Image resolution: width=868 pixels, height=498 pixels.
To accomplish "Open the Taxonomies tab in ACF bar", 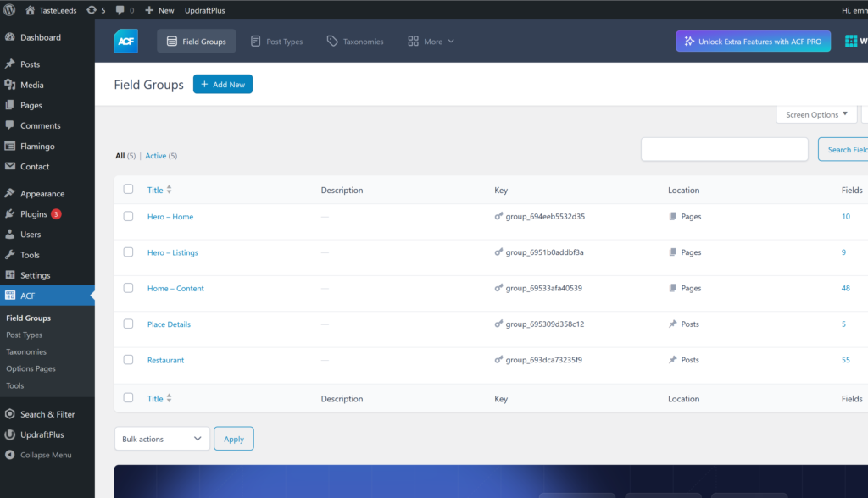I will [x=355, y=41].
